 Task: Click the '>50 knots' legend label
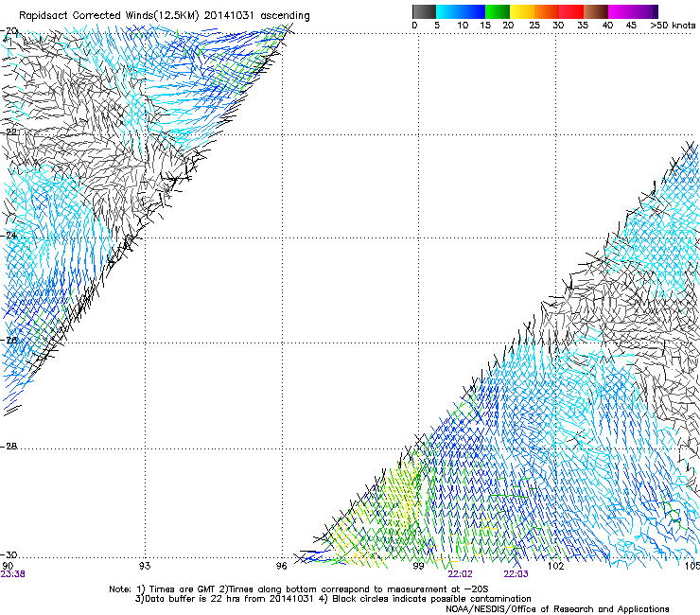pos(673,26)
